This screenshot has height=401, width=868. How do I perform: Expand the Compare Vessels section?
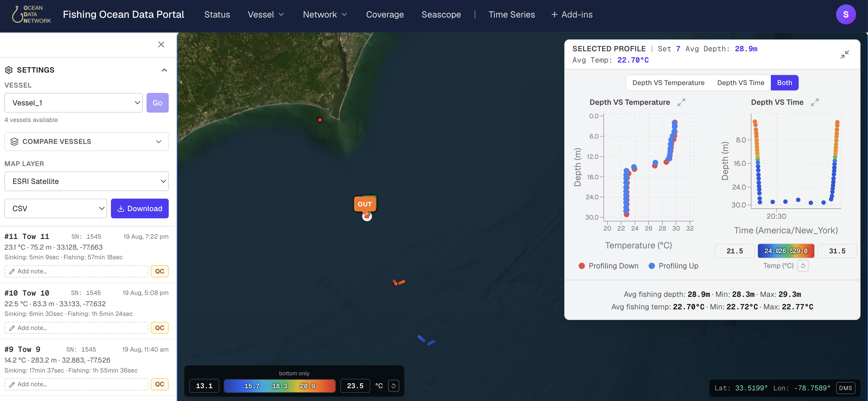coord(86,142)
